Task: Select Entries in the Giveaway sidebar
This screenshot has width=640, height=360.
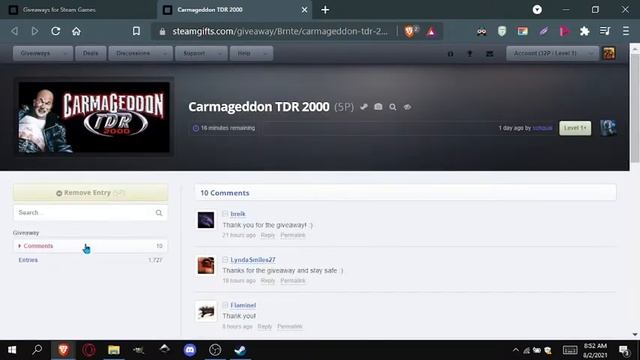Action: tap(90, 260)
